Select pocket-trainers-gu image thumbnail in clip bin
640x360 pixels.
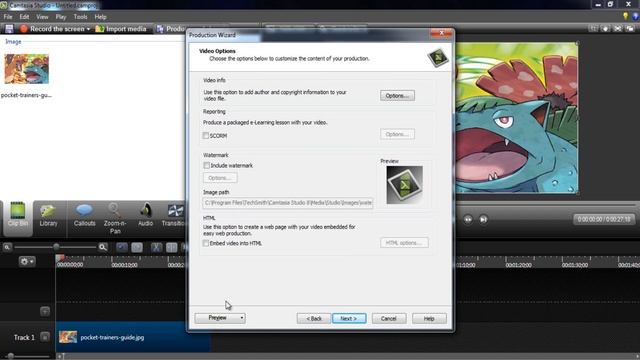click(27, 69)
